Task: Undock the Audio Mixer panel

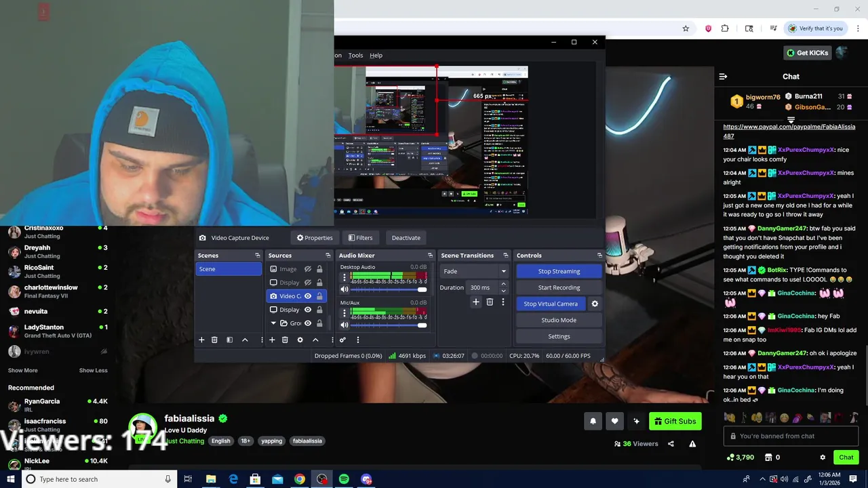Action: (430, 256)
